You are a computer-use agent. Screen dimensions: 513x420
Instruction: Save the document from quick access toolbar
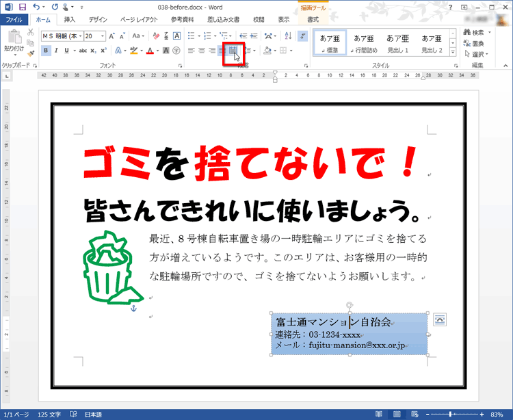[x=23, y=7]
